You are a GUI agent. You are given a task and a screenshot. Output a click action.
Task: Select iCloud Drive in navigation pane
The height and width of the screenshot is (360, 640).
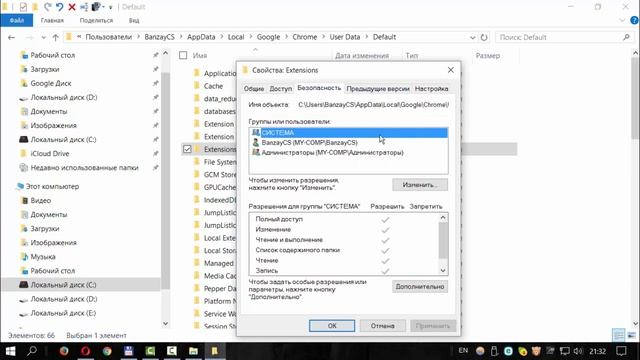pyautogui.click(x=50, y=153)
